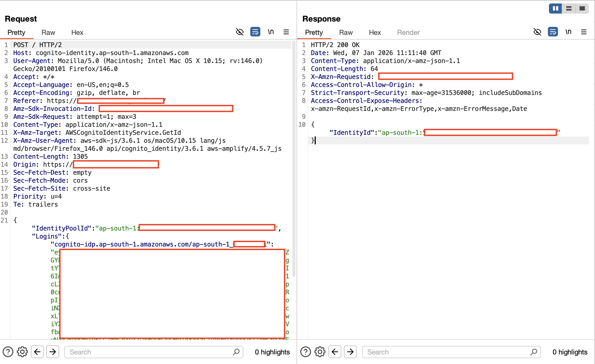Go to next match in Response
Screen dimensions: 595x364
tap(350, 352)
